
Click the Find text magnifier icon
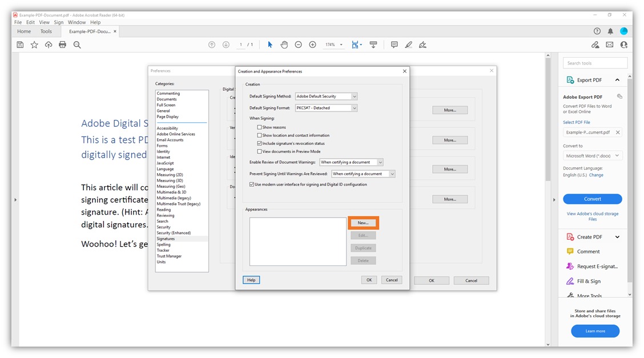pyautogui.click(x=77, y=45)
